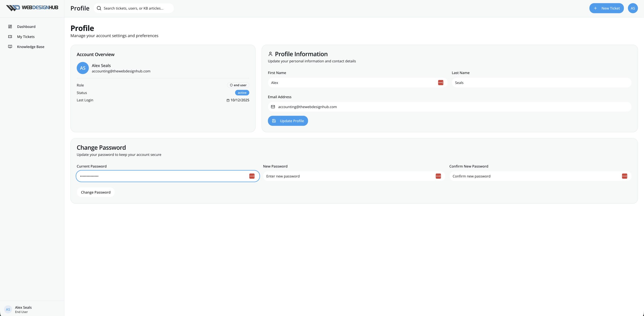Open Dashboard from the sidebar

tap(26, 27)
